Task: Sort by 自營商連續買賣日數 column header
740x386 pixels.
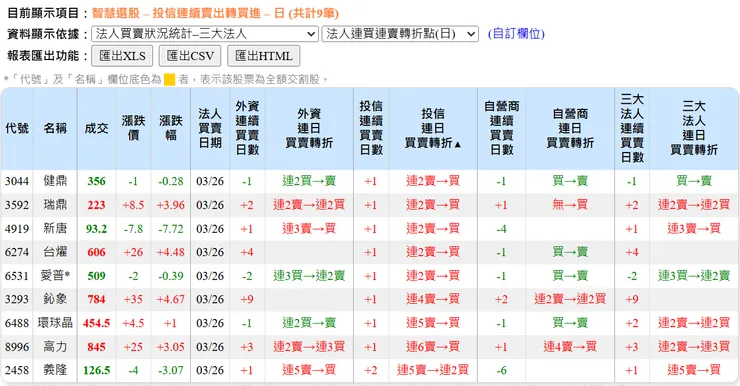Action: (502, 128)
